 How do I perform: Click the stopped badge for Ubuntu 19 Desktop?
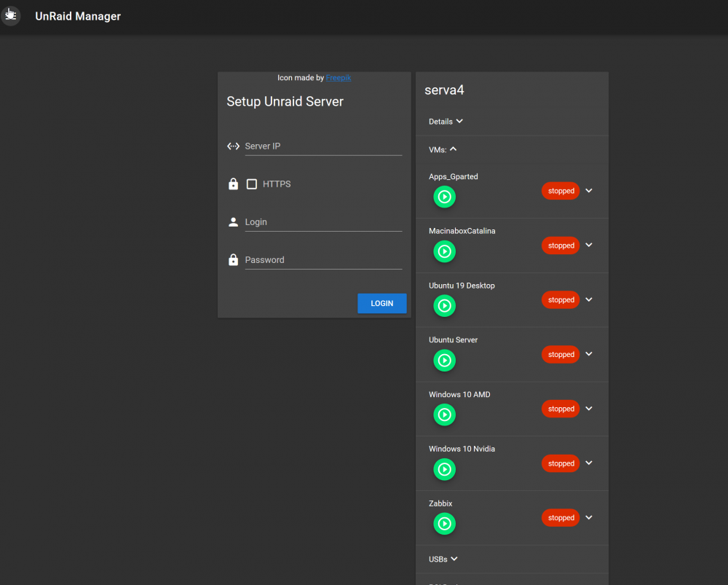tap(561, 299)
